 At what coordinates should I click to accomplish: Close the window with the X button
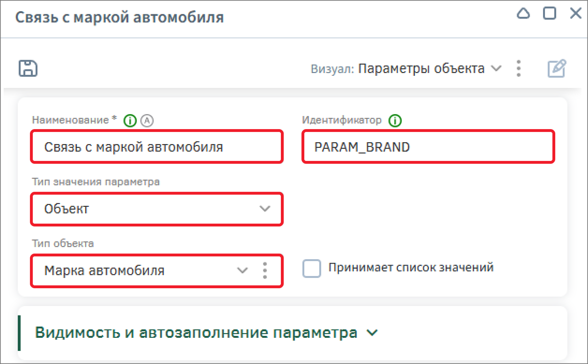click(x=575, y=14)
